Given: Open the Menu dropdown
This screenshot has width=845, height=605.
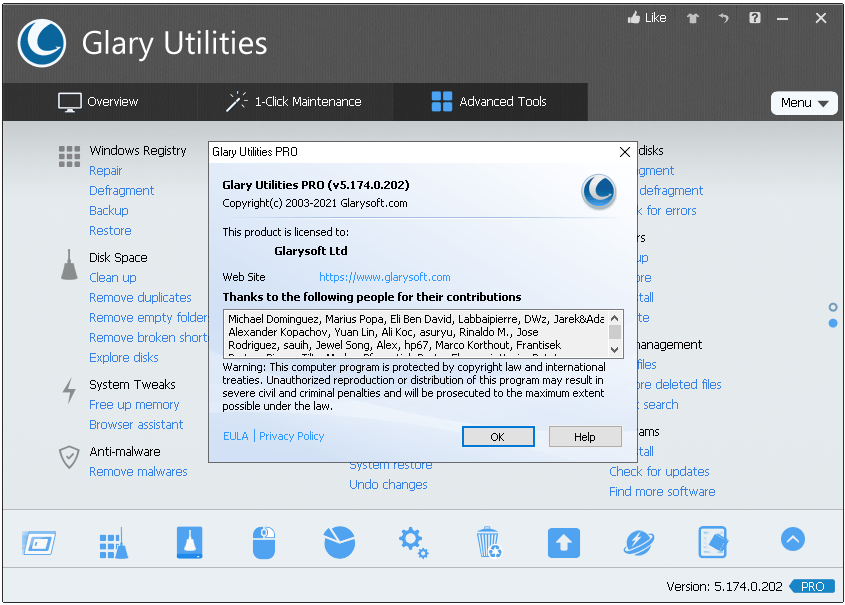Looking at the screenshot, I should [804, 102].
